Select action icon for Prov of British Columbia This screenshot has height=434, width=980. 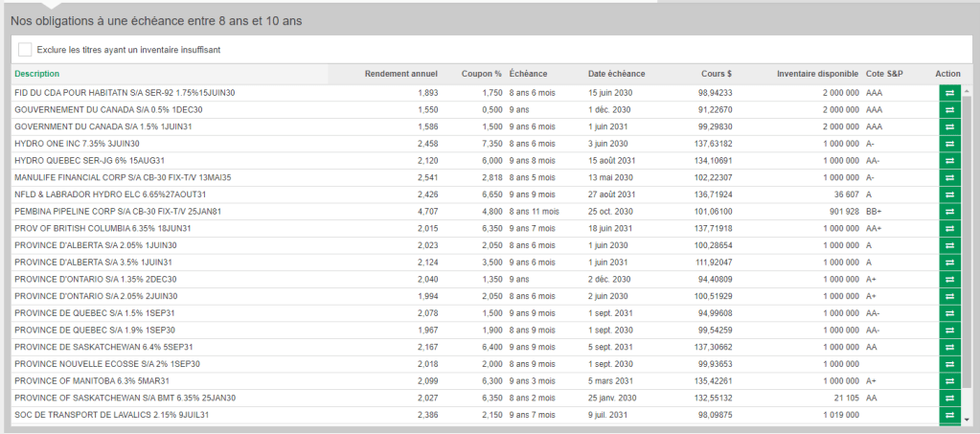pyautogui.click(x=948, y=229)
